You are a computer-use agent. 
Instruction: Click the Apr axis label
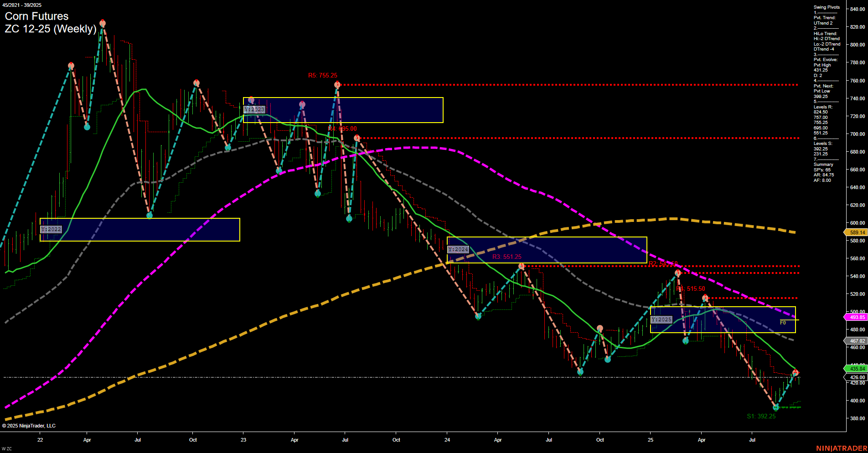point(87,440)
